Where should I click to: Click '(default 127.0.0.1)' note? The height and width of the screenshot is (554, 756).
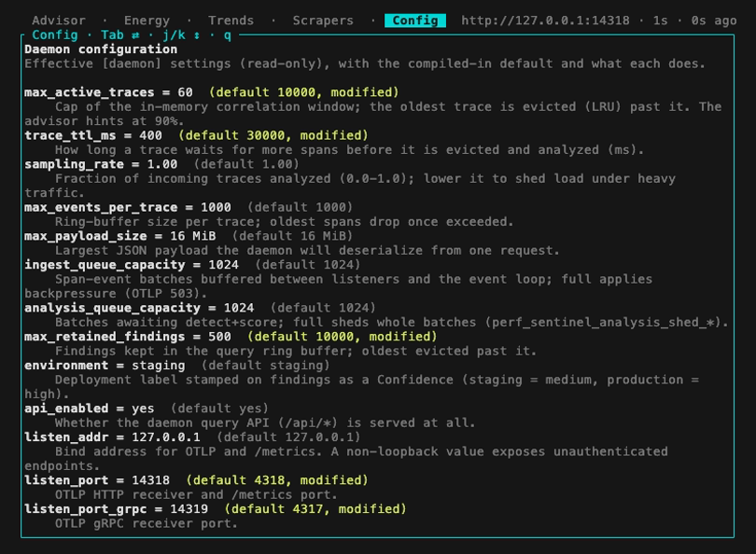[288, 437]
